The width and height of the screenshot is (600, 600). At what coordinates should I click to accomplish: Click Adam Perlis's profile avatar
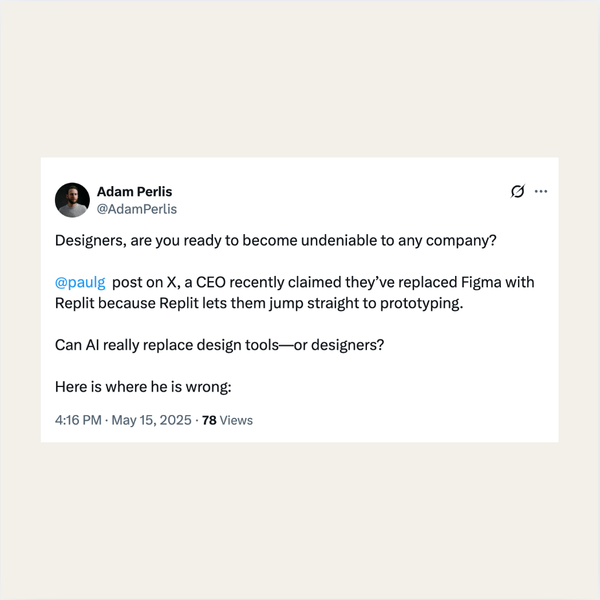tap(72, 200)
